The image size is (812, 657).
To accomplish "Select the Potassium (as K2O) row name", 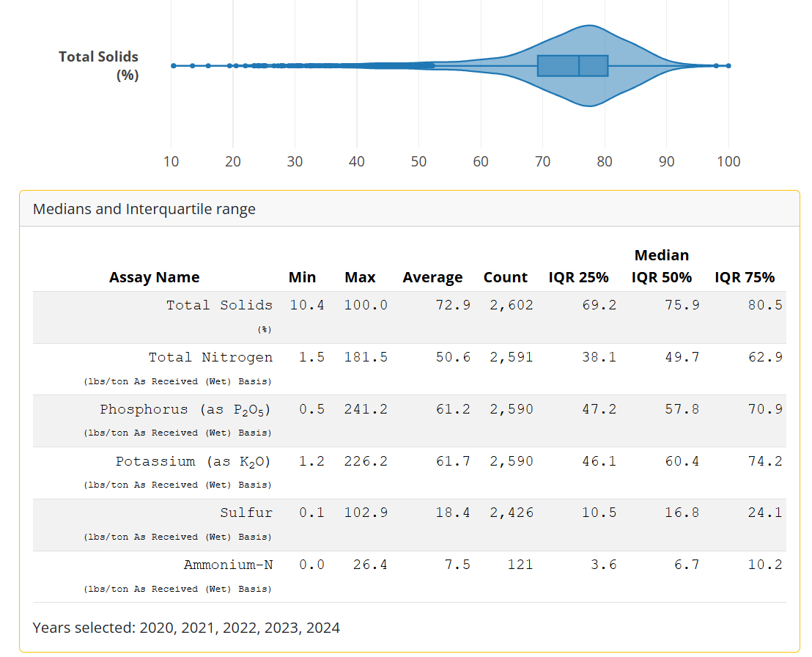I will [x=193, y=461].
